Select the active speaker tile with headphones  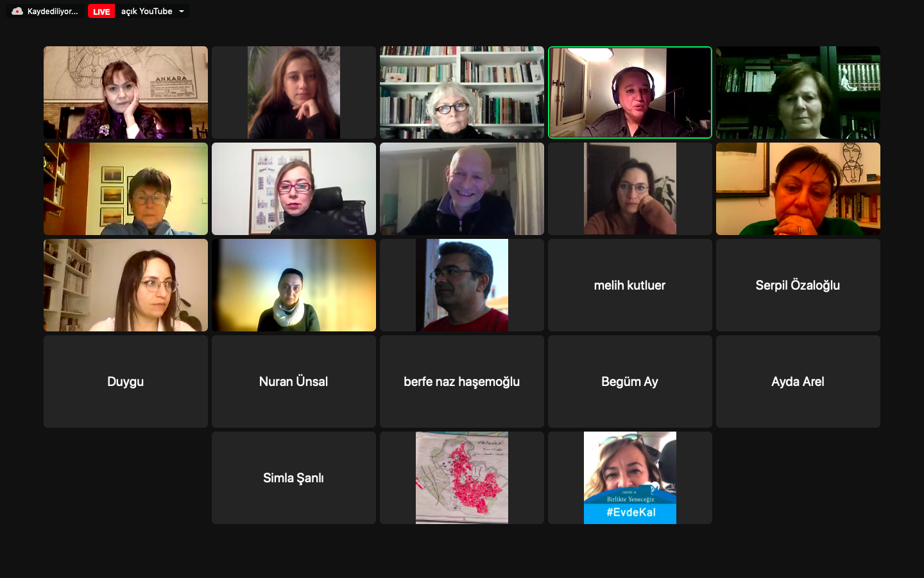pyautogui.click(x=630, y=92)
